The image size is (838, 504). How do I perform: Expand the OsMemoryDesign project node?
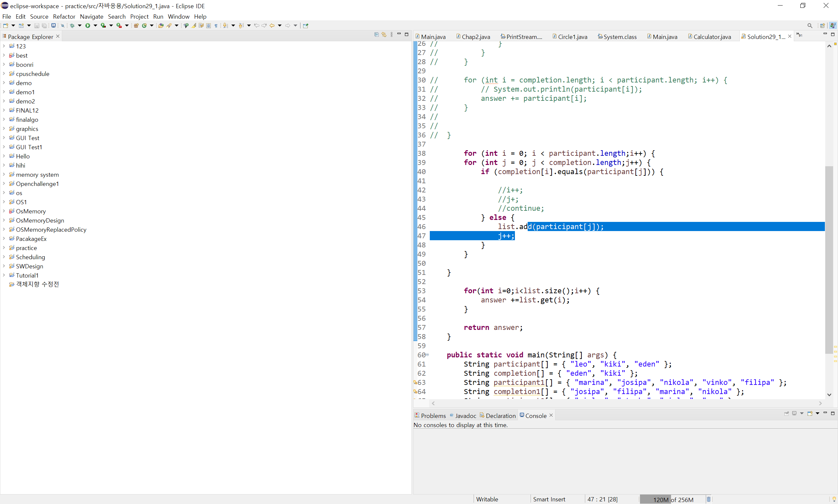pyautogui.click(x=4, y=220)
